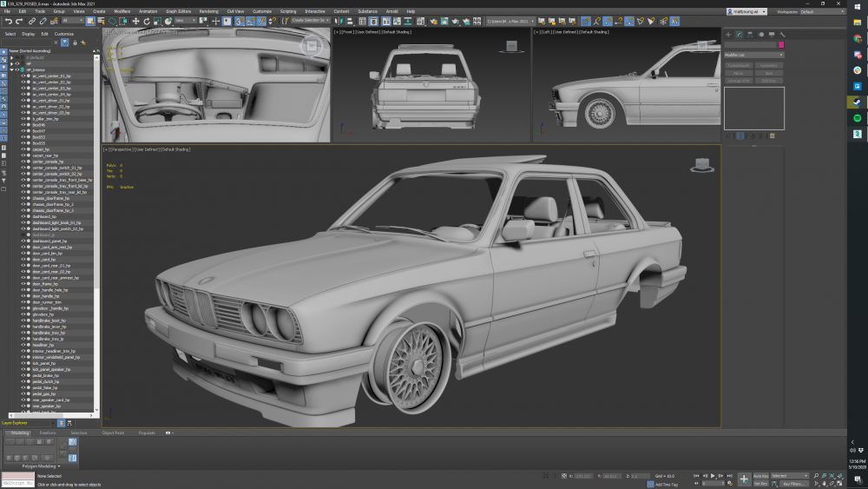Click the Scene Explorer search field

(27, 42)
